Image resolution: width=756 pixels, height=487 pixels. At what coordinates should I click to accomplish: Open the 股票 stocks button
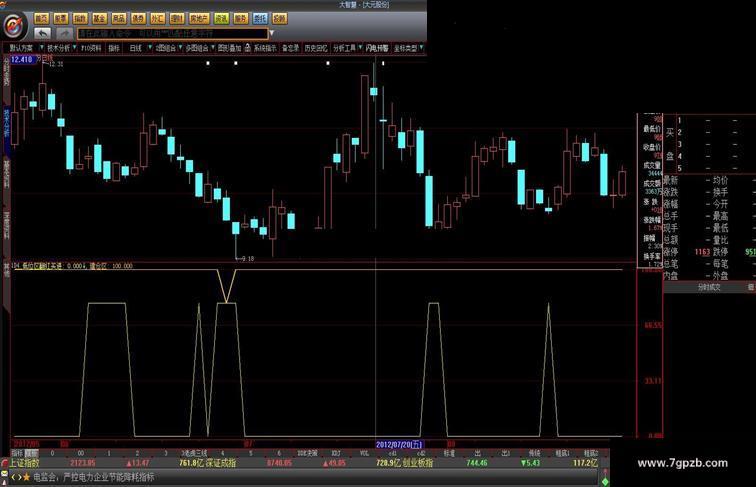click(61, 19)
